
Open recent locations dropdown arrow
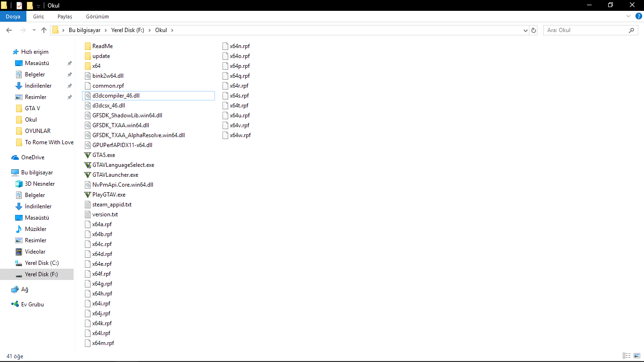tap(34, 30)
